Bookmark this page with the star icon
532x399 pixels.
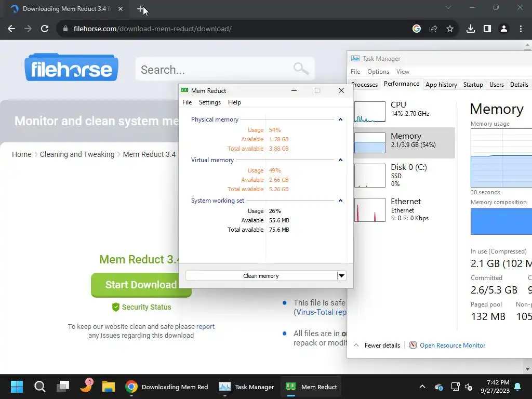[450, 29]
